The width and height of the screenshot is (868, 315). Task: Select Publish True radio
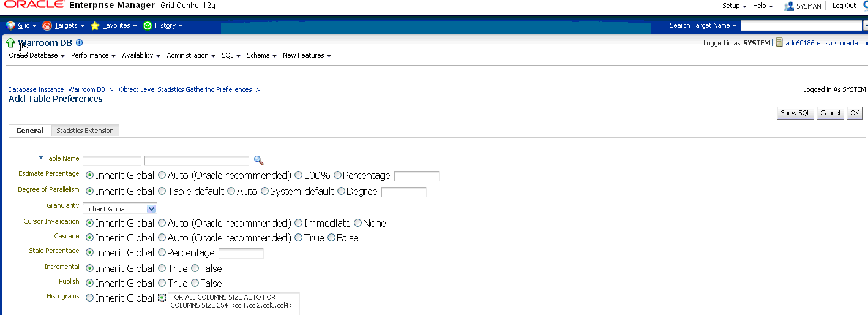point(162,283)
